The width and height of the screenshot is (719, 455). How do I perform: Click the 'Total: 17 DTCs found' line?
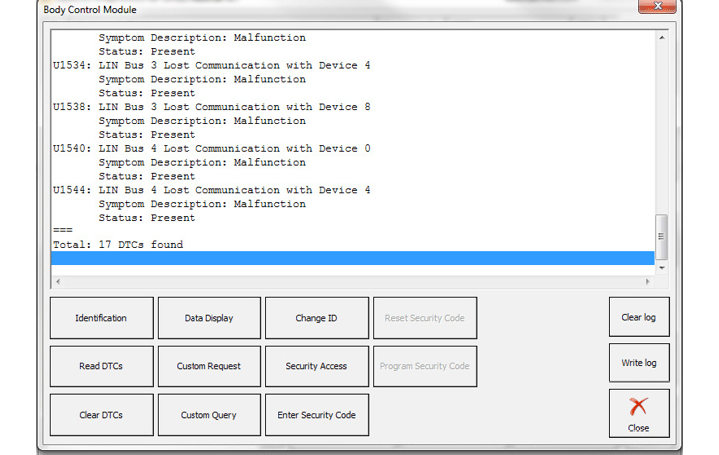pyautogui.click(x=118, y=244)
